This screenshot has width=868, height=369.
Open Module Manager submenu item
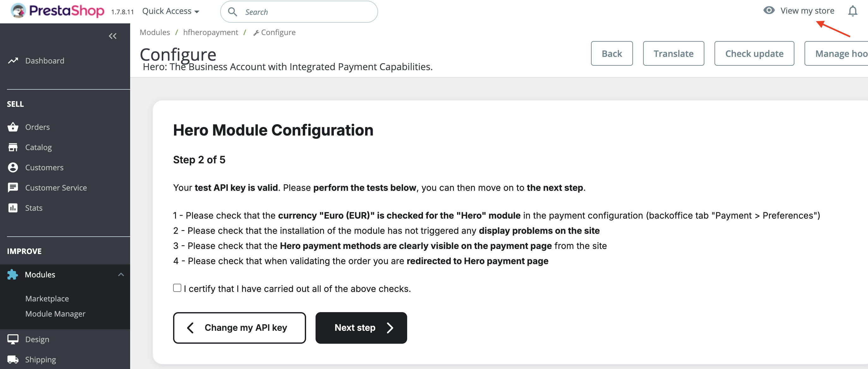[x=55, y=314]
